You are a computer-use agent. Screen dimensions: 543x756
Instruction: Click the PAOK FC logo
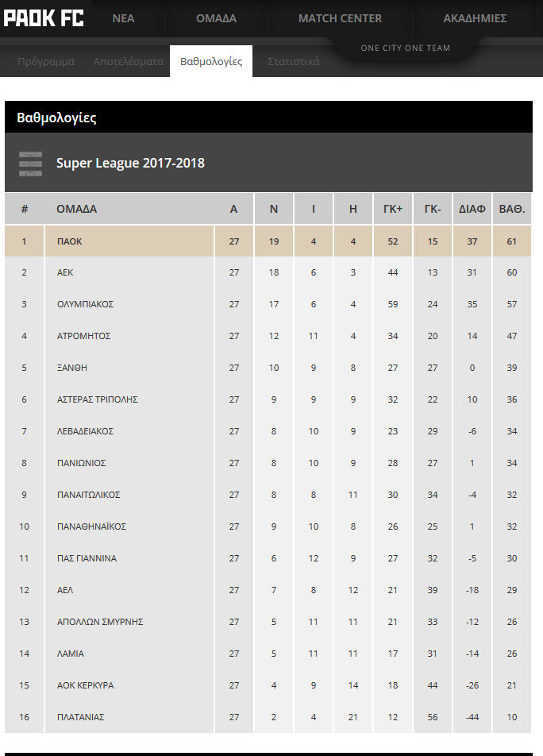click(x=44, y=18)
